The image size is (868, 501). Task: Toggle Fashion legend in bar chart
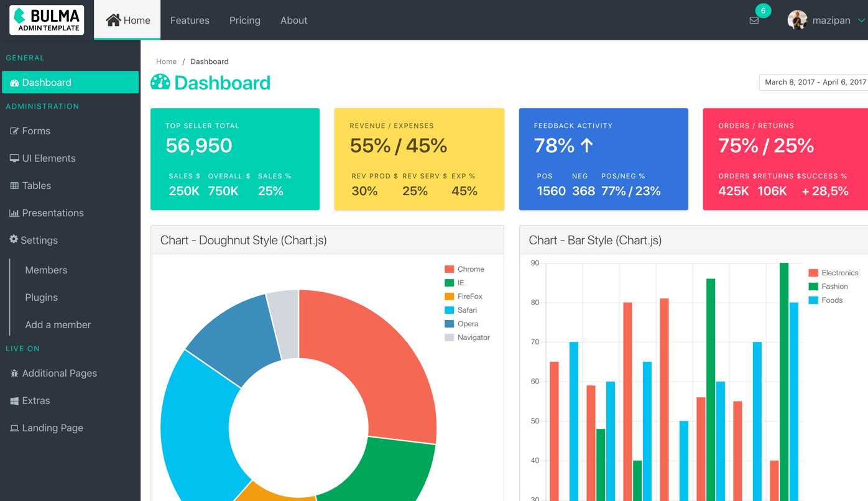(x=828, y=287)
